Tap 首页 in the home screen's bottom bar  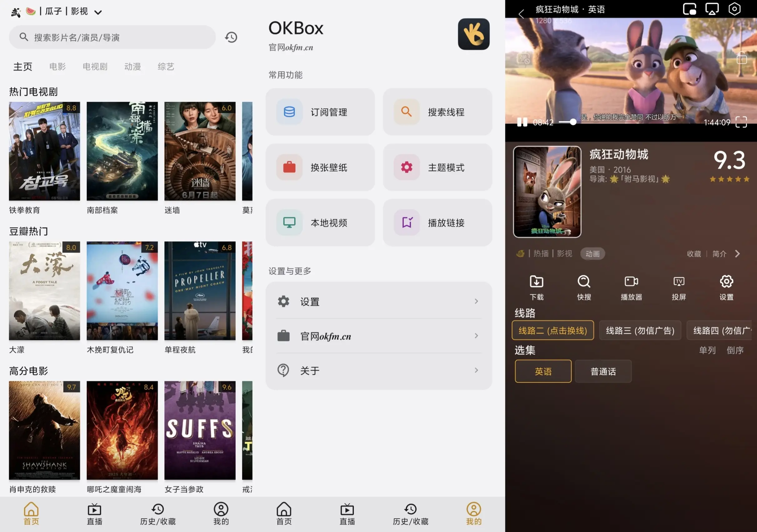click(x=31, y=514)
